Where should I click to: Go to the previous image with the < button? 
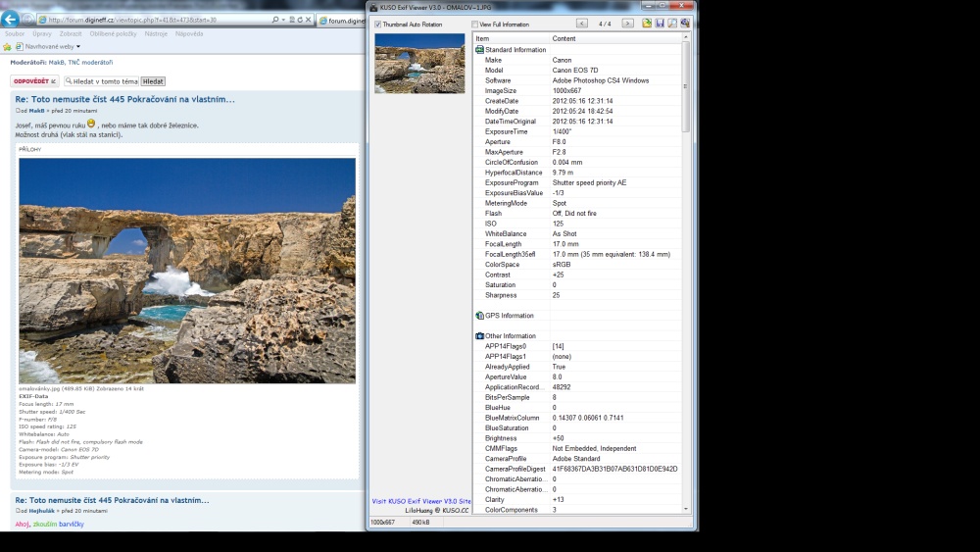point(582,24)
